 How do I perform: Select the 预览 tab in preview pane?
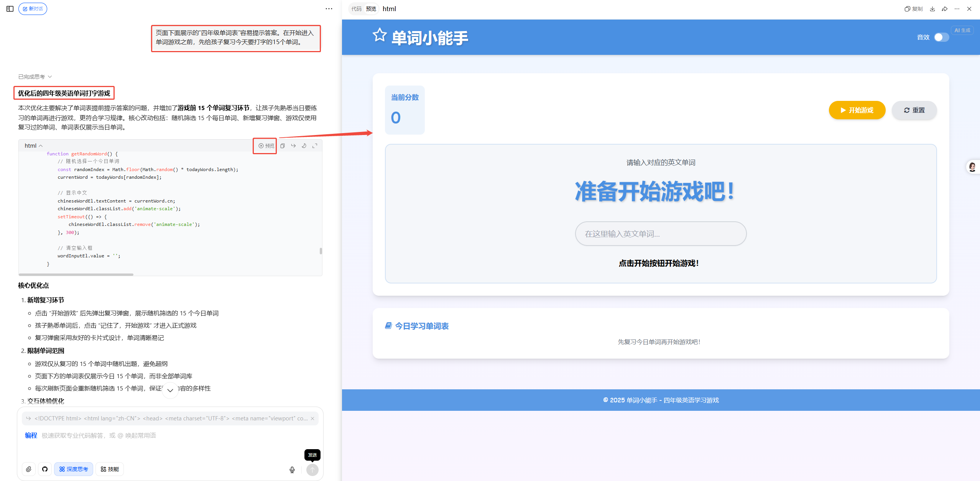(371, 9)
